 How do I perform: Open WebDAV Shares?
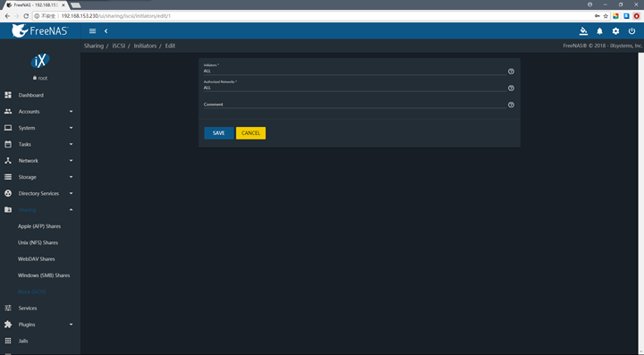[x=36, y=259]
